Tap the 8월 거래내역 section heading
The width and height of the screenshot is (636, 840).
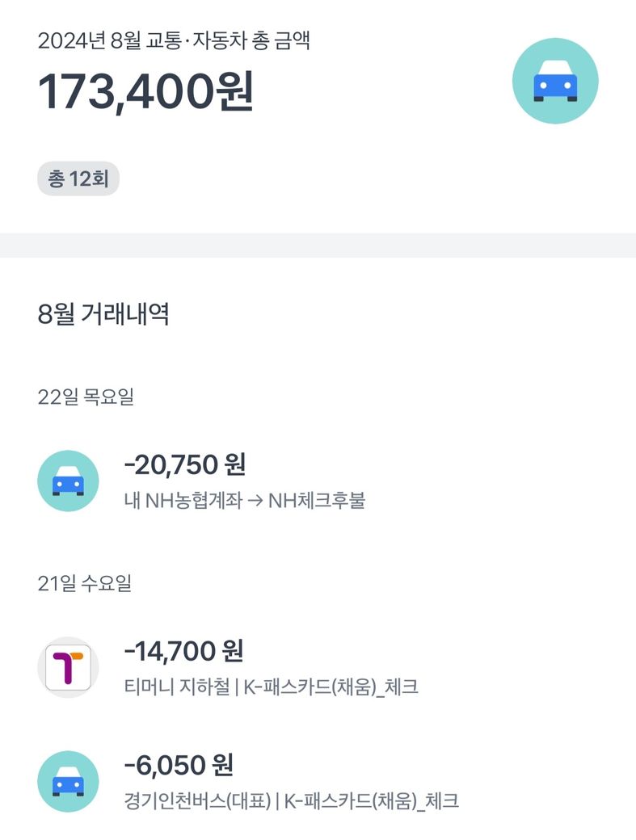pos(103,314)
